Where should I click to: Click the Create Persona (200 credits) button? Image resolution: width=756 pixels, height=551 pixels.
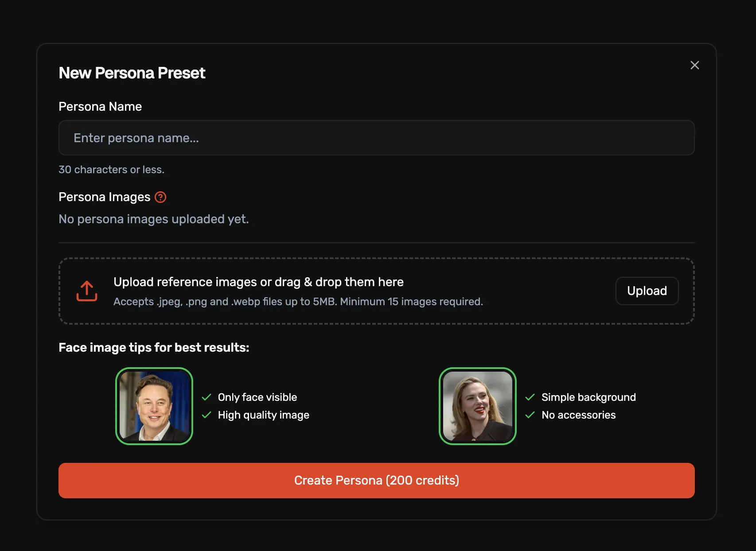point(376,481)
